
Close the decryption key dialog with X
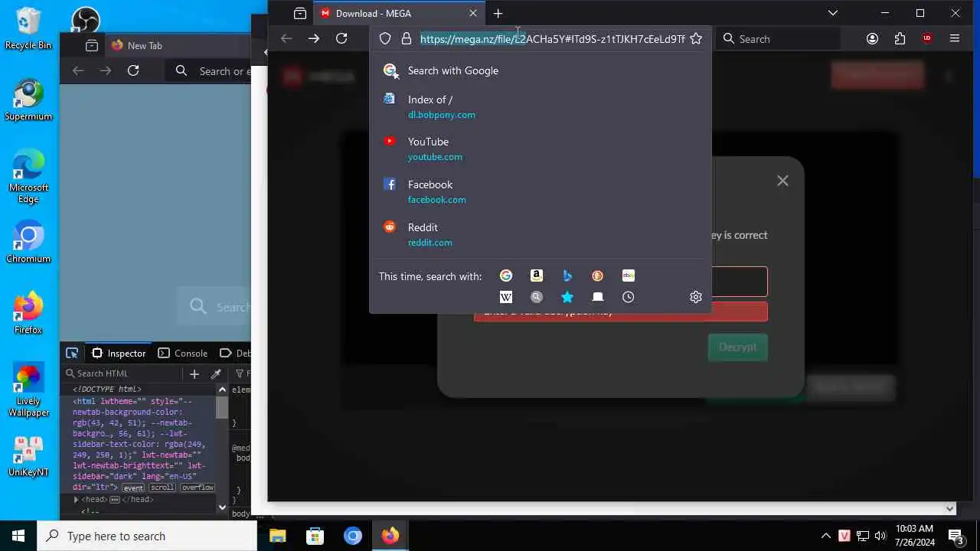(x=782, y=181)
